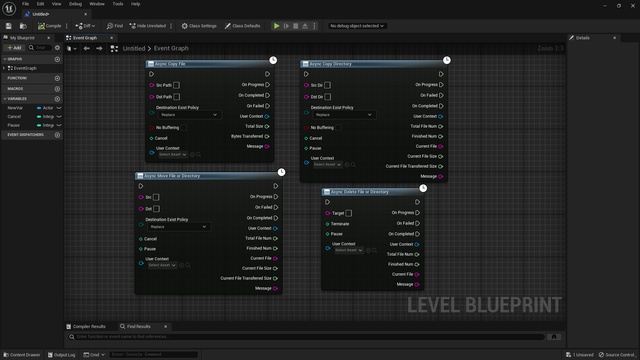This screenshot has height=360, width=640.
Task: Click the Compile blueprint button
Action: pyautogui.click(x=49, y=26)
